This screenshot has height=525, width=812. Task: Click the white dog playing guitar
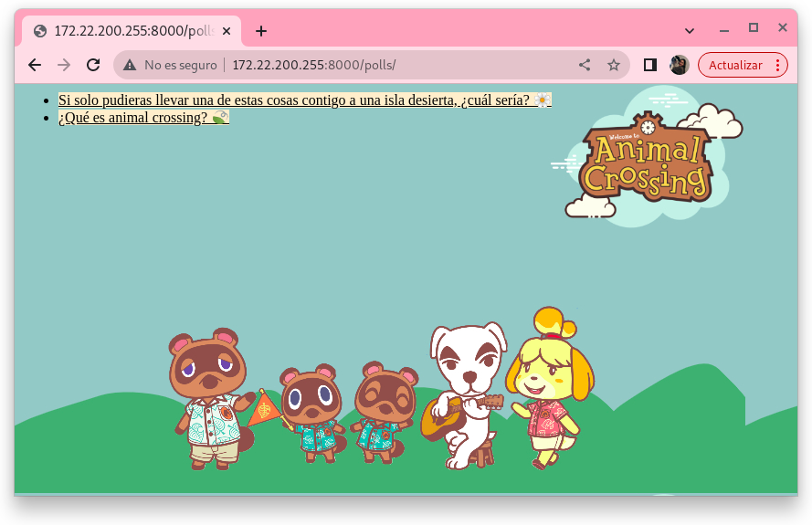tap(464, 393)
